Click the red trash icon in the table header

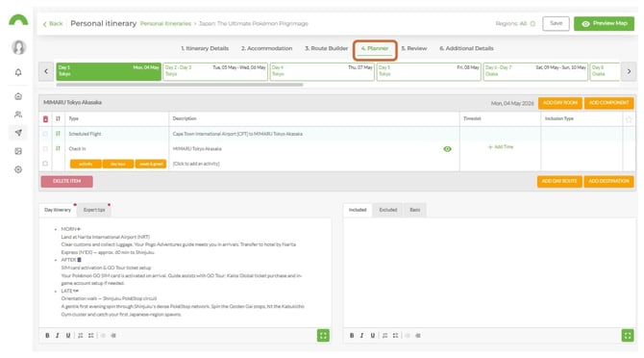(x=45, y=118)
